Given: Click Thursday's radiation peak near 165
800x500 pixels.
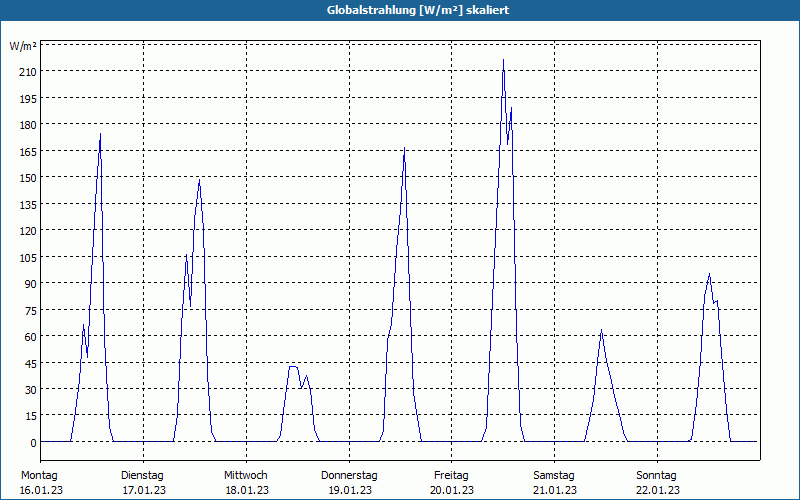Looking at the screenshot, I should [404, 148].
